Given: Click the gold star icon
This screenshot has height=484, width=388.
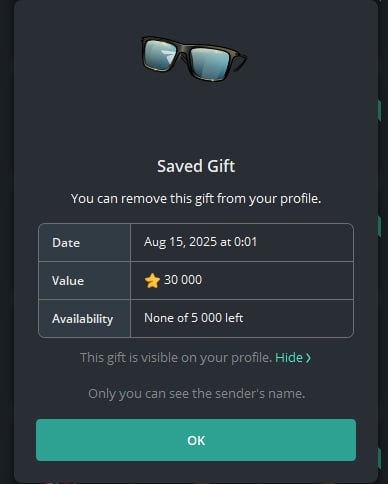Looking at the screenshot, I should (152, 281).
